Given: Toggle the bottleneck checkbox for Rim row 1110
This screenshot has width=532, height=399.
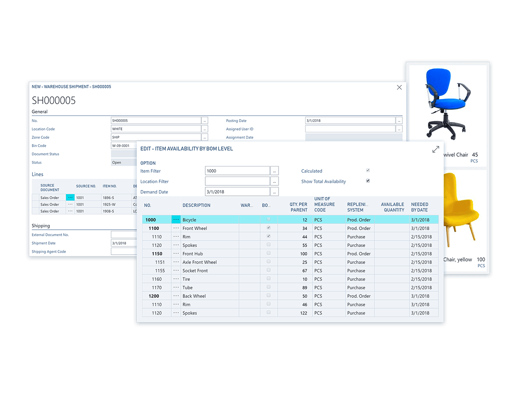Looking at the screenshot, I should pyautogui.click(x=268, y=236).
